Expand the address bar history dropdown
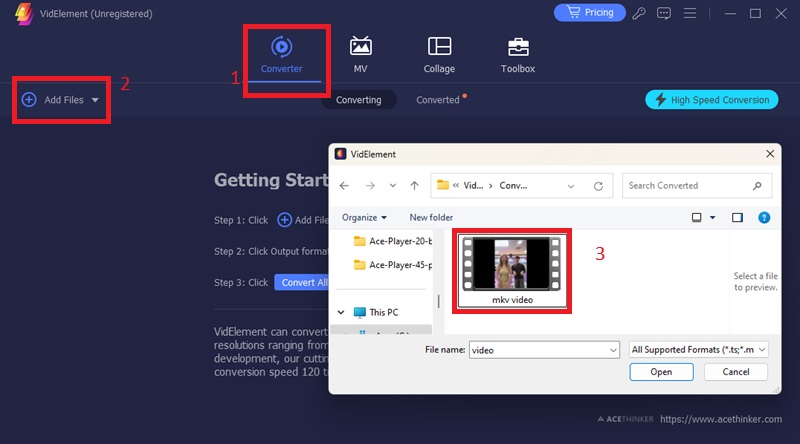Screen dimensions: 800x444 (571, 186)
